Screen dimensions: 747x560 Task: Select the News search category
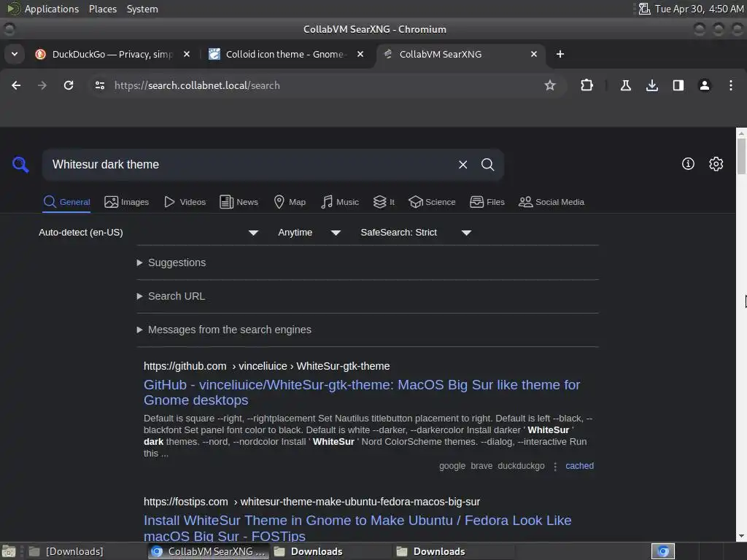239,202
